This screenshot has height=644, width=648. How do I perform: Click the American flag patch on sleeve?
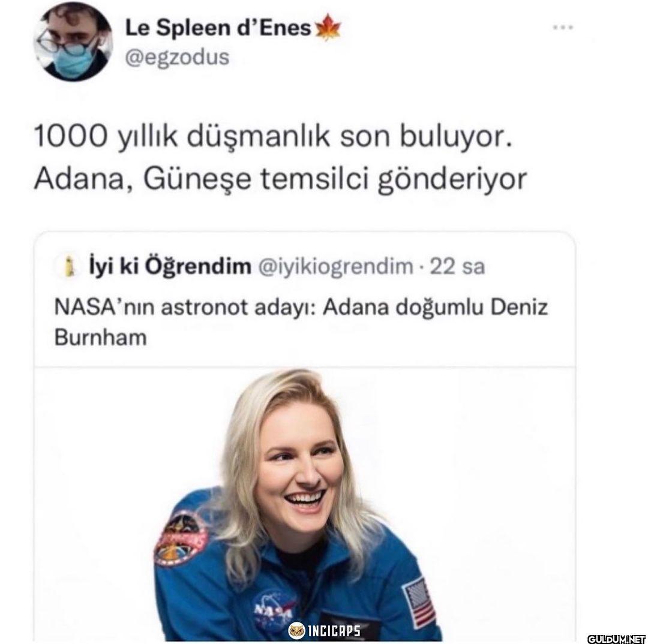pyautogui.click(x=419, y=601)
